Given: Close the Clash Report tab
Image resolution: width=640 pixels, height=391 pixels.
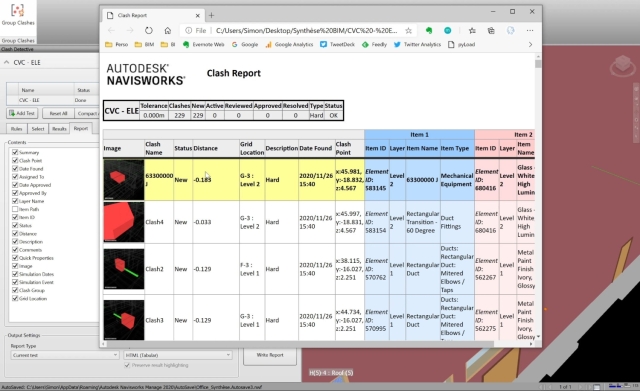Looking at the screenshot, I should pyautogui.click(x=198, y=16).
